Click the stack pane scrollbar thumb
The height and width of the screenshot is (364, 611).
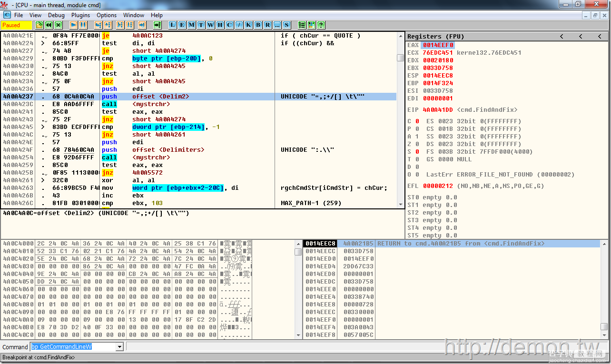pyautogui.click(x=604, y=327)
